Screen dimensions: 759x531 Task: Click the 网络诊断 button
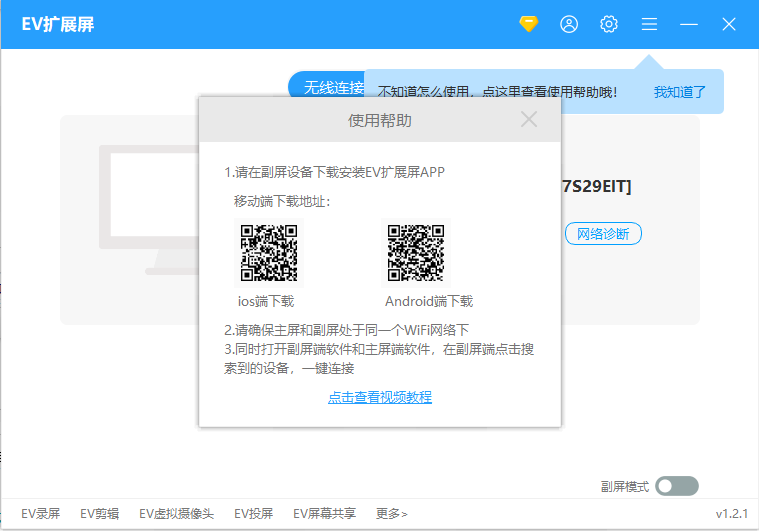[603, 234]
